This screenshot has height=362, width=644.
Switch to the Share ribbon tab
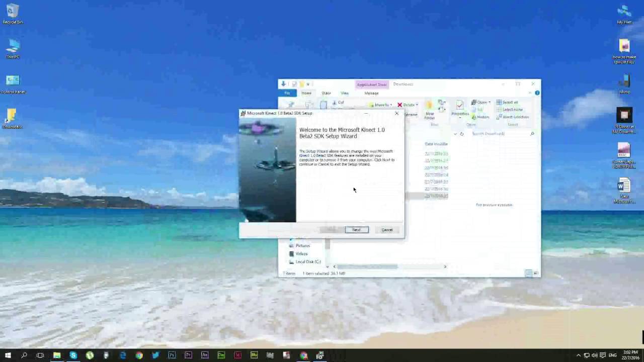326,93
